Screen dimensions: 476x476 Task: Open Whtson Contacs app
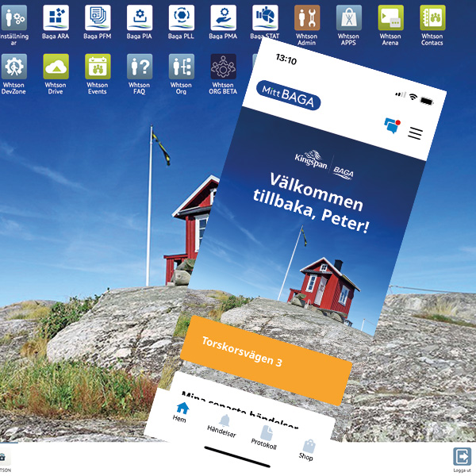click(x=433, y=18)
